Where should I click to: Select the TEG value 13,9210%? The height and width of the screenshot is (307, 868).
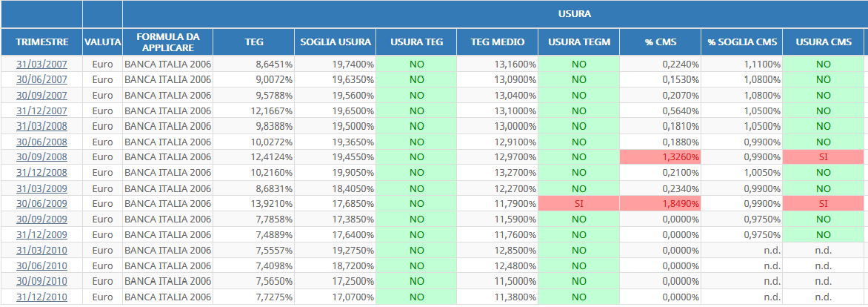(271, 204)
